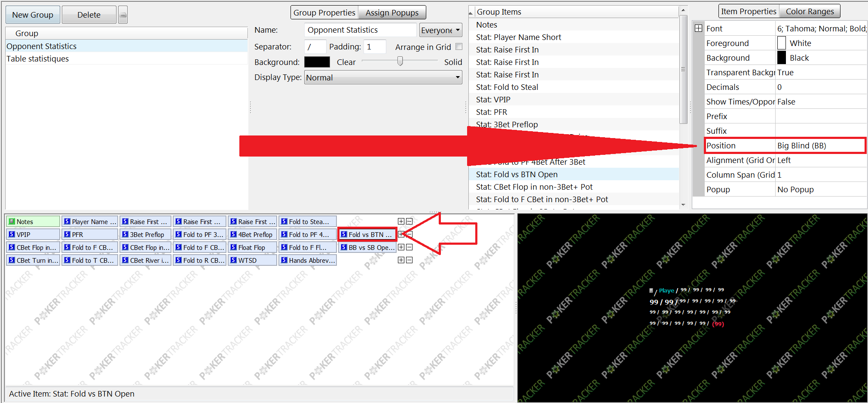This screenshot has width=868, height=403.
Task: Select the WTSD stat cell
Action: click(x=252, y=260)
